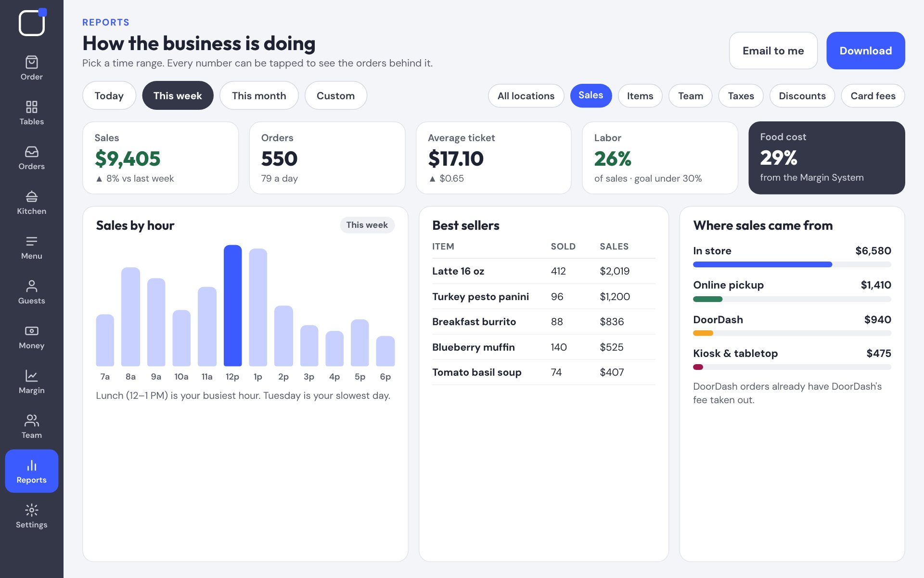Switch to the Card fees report tab
Screen dimensions: 924x578
(x=873, y=96)
